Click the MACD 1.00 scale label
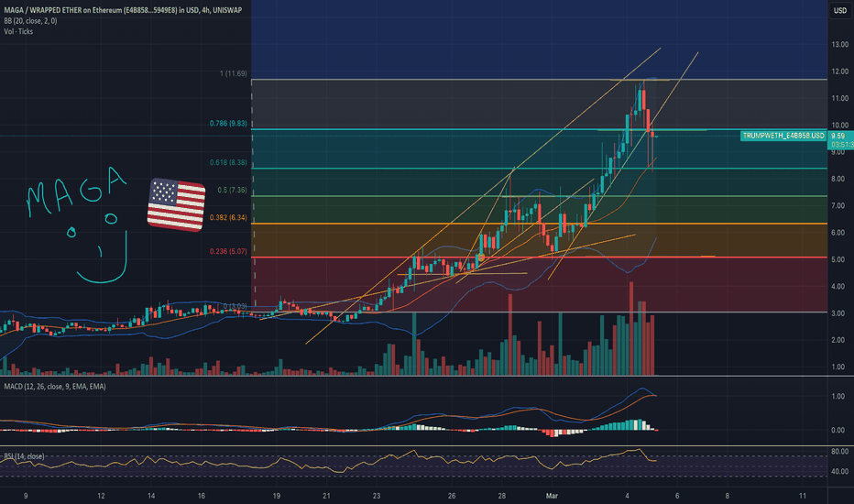 click(x=838, y=396)
